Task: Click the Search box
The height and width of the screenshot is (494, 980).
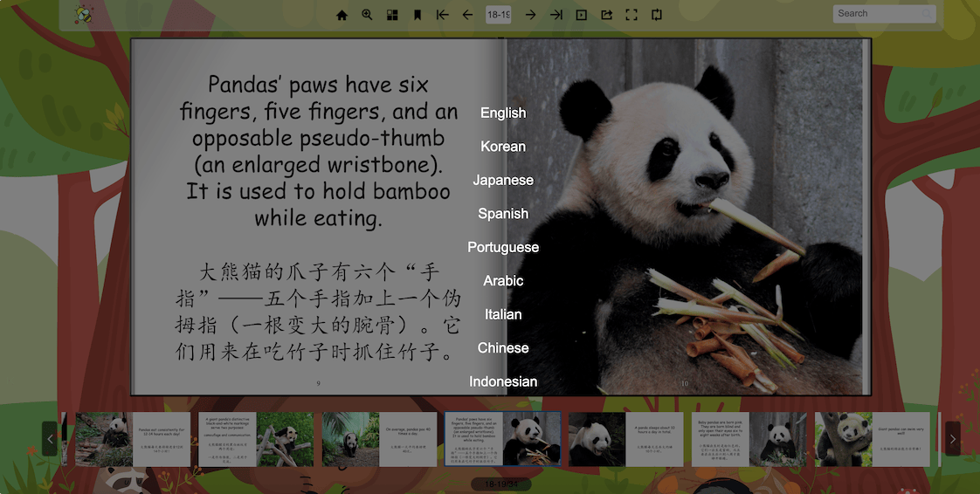Action: click(878, 14)
